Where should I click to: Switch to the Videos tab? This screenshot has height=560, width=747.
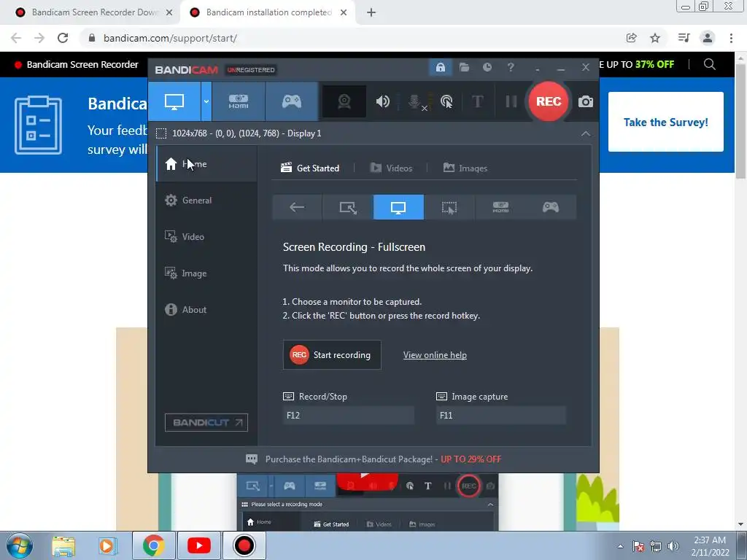click(x=391, y=168)
